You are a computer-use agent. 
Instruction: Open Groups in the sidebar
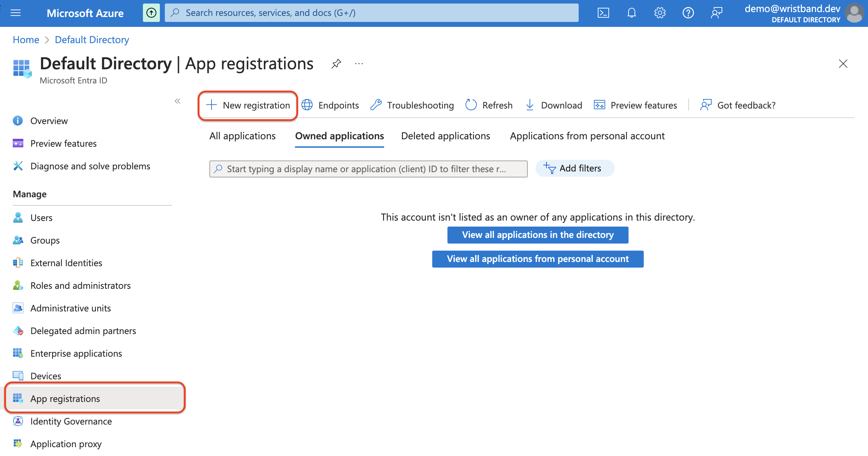(36, 240)
